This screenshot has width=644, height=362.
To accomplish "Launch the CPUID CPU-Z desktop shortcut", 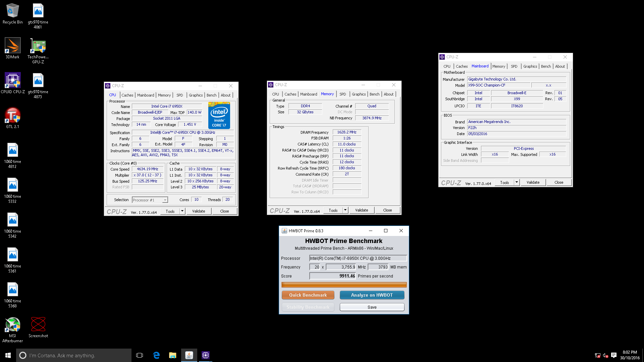I will [x=12, y=83].
